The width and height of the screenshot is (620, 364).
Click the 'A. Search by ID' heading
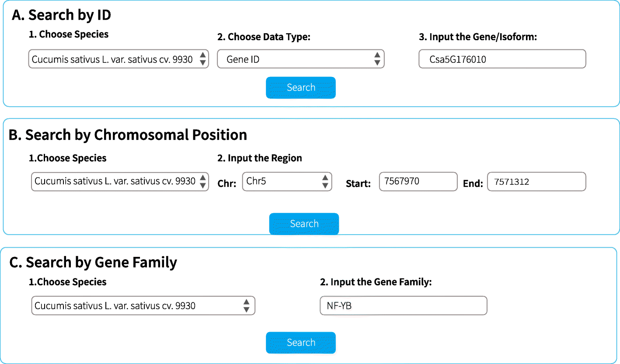coord(61,15)
